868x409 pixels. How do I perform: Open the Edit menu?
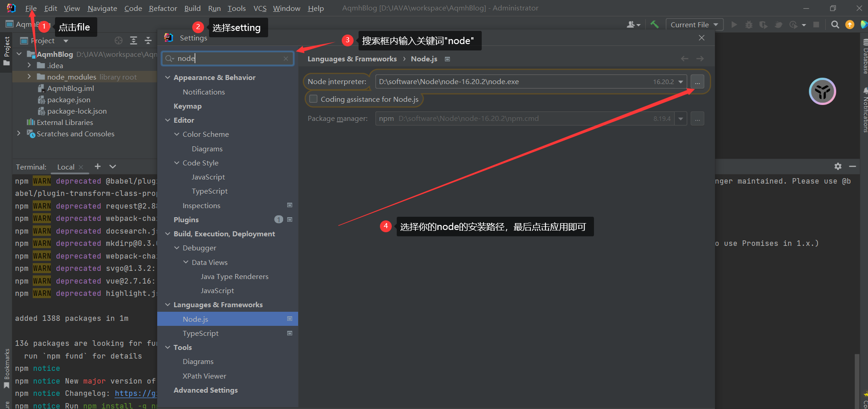pos(50,8)
